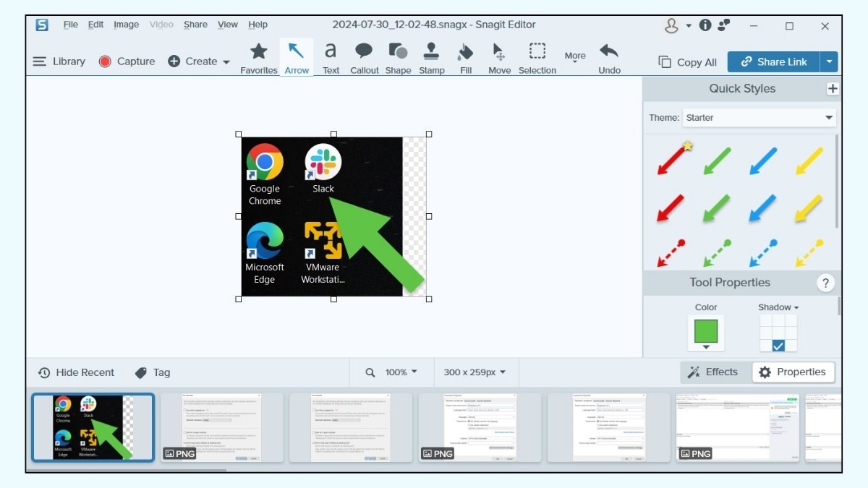Pick the dashed green arrow quick style
The image size is (868, 488).
pyautogui.click(x=718, y=253)
